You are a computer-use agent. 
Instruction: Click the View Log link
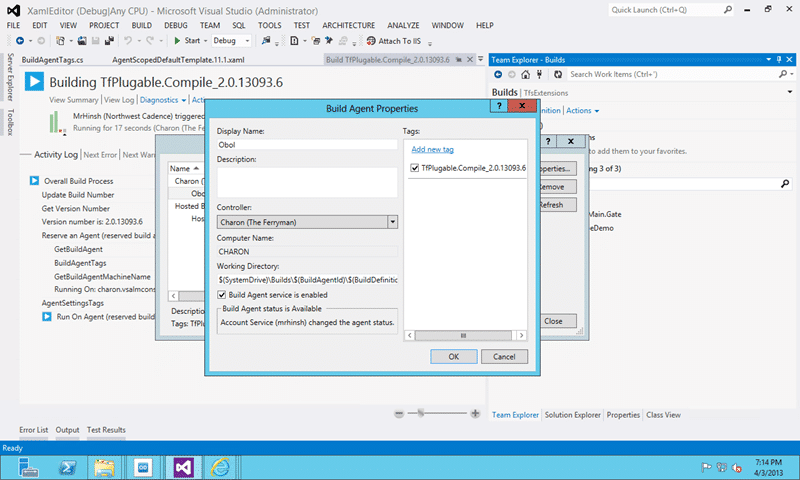pos(119,100)
